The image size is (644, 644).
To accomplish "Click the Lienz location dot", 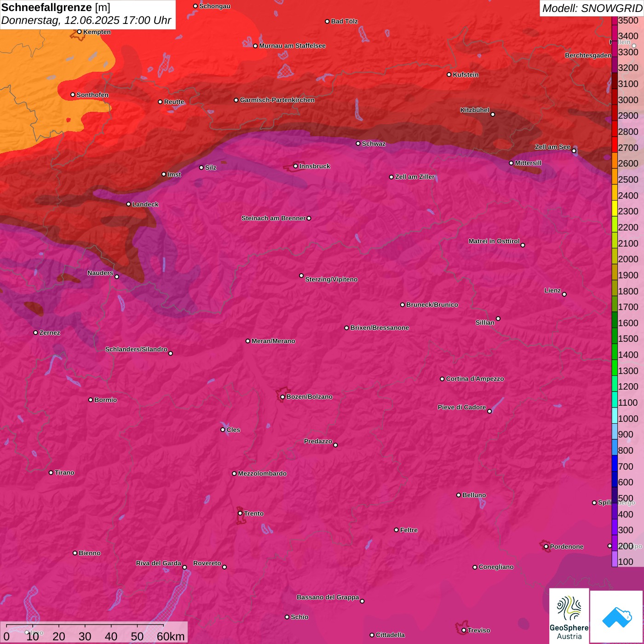I will [564, 294].
